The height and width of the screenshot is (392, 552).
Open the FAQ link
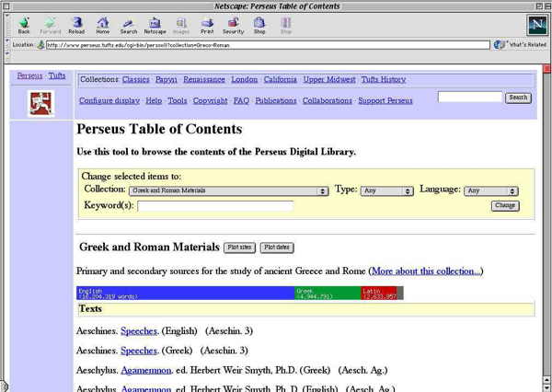tap(241, 100)
